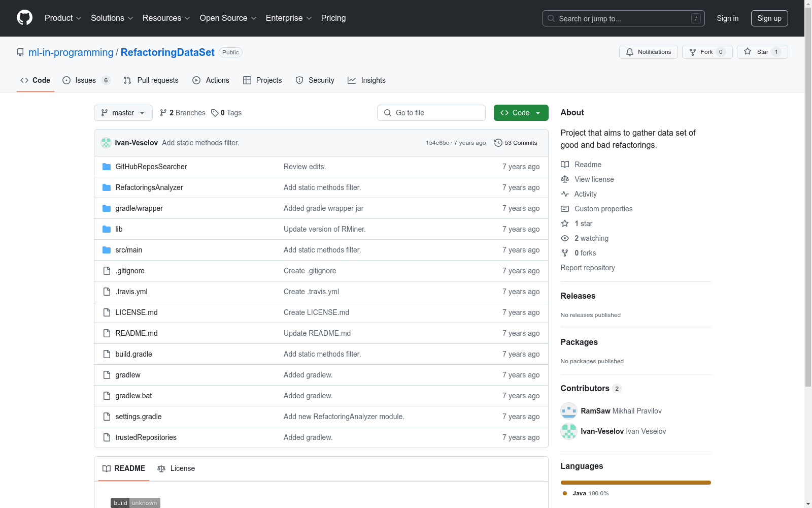Click the Report repository link
The height and width of the screenshot is (508, 812).
588,268
